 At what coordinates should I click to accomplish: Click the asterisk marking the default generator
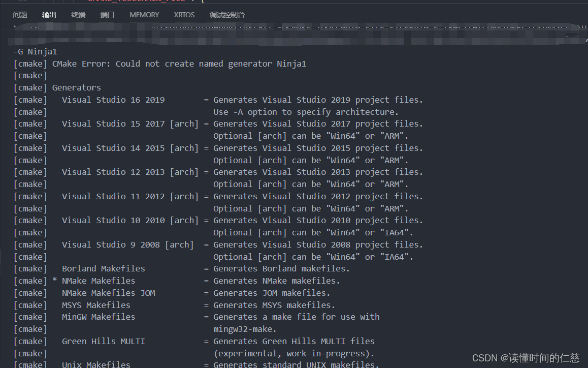[x=54, y=280]
